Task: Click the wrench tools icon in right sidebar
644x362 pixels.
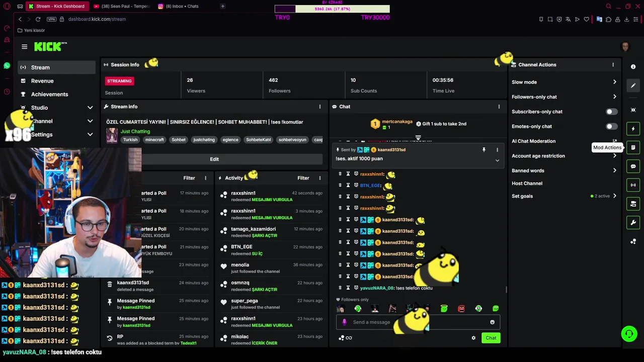Action: (x=633, y=223)
